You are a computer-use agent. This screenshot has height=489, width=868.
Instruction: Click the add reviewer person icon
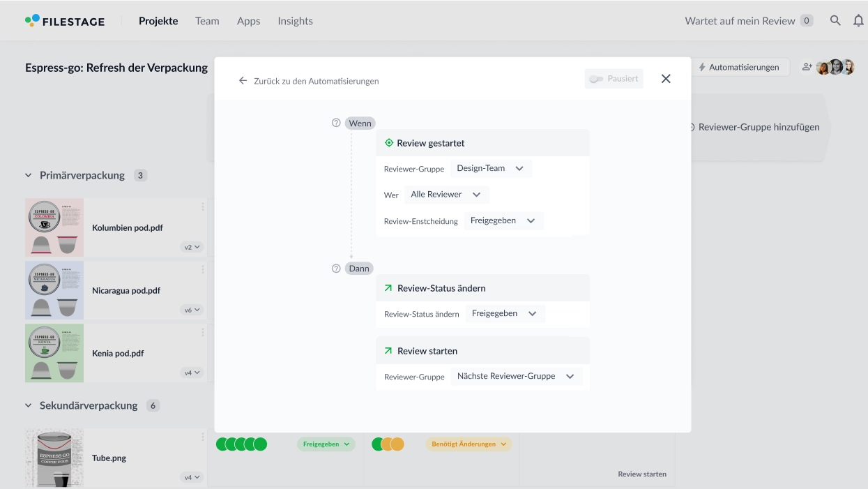[807, 67]
